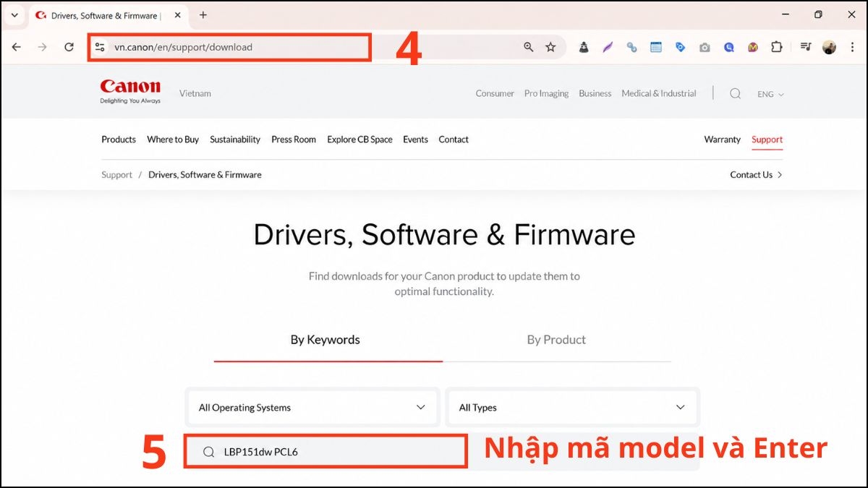Open the blue calendar grid extension
The height and width of the screenshot is (488, 868).
[x=656, y=47]
